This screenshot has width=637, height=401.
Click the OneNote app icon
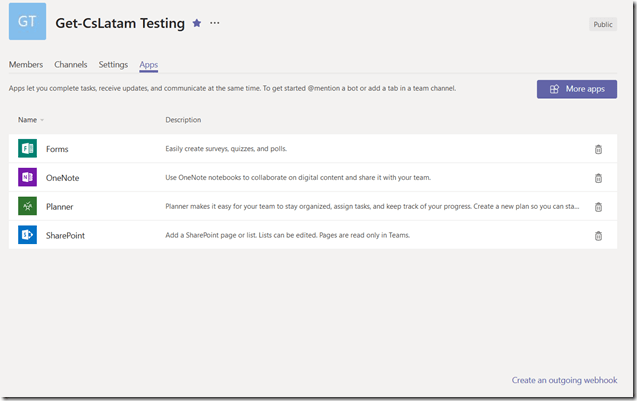27,178
